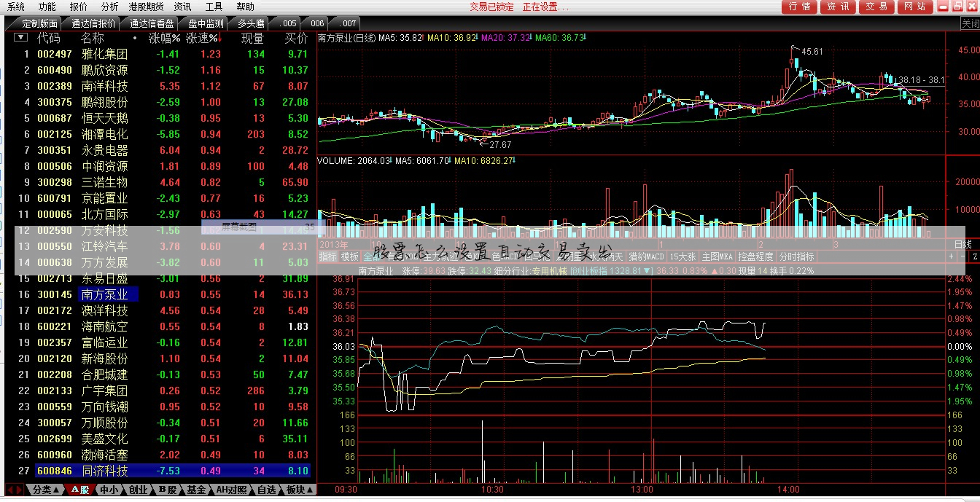Switch to the 基金 bottom tab
This screenshot has width=980, height=502.
[x=197, y=490]
